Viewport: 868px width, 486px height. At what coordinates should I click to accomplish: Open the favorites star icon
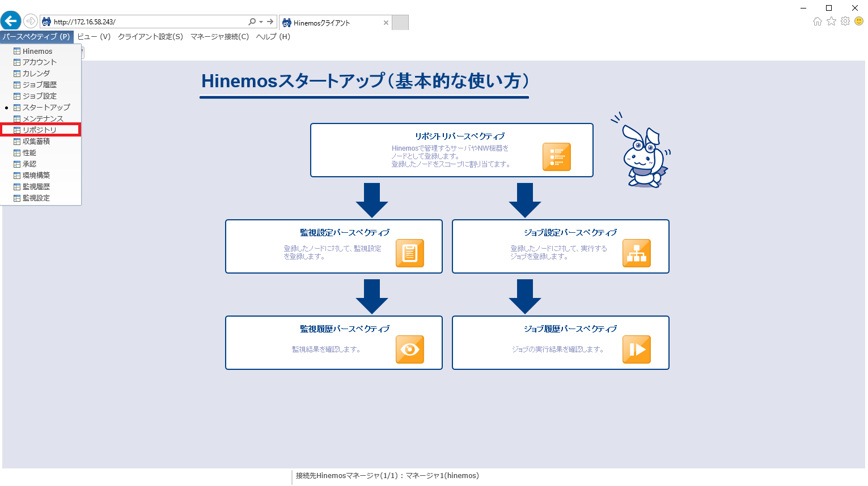coord(831,21)
